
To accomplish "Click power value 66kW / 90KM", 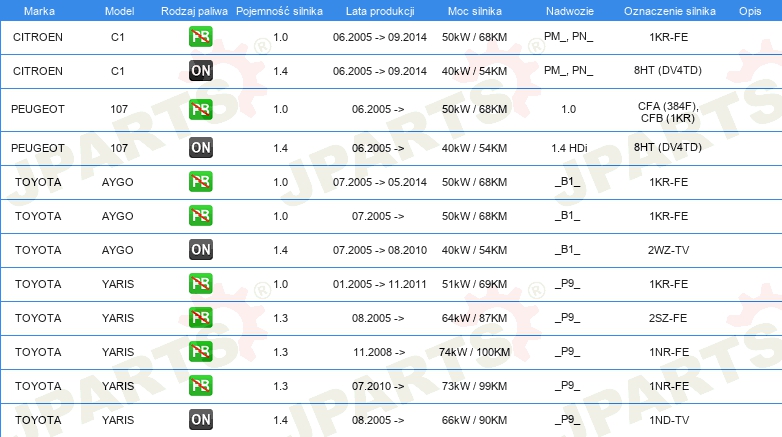I will [x=474, y=420].
